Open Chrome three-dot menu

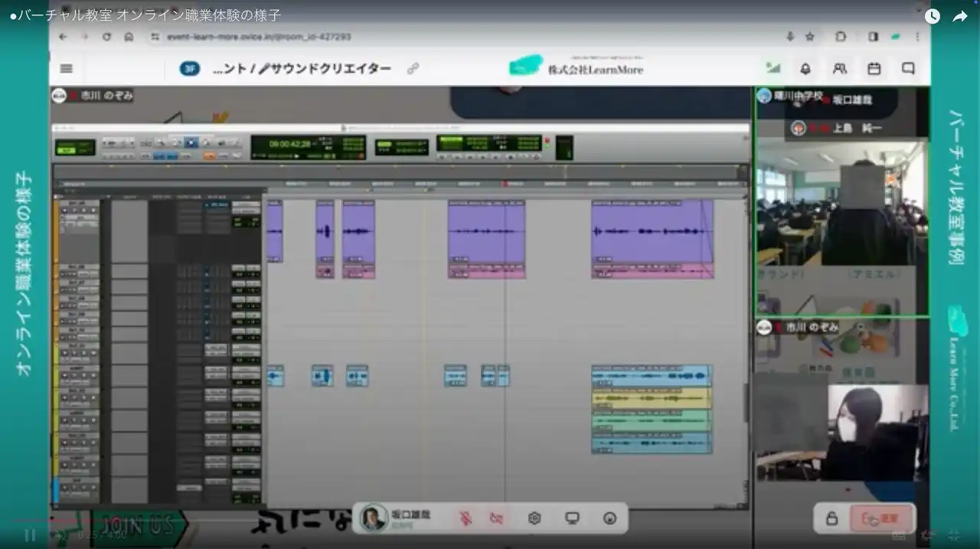click(x=917, y=36)
